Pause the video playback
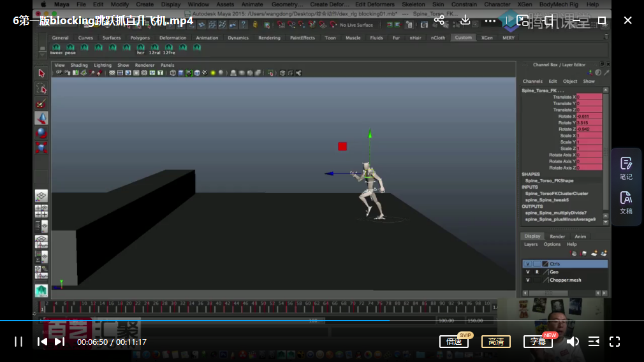Viewport: 644px width, 362px height. [18, 342]
